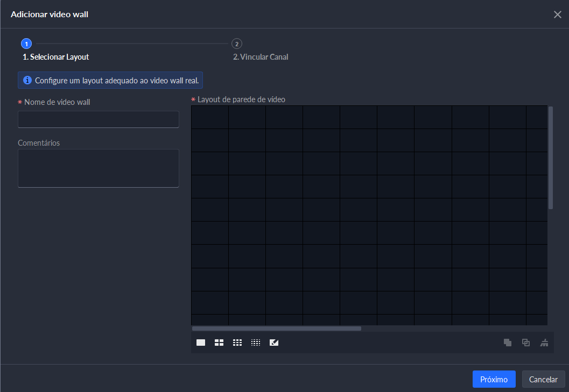Image resolution: width=569 pixels, height=392 pixels.
Task: Click the horizontal scrollbar under the layout grid
Action: point(277,328)
